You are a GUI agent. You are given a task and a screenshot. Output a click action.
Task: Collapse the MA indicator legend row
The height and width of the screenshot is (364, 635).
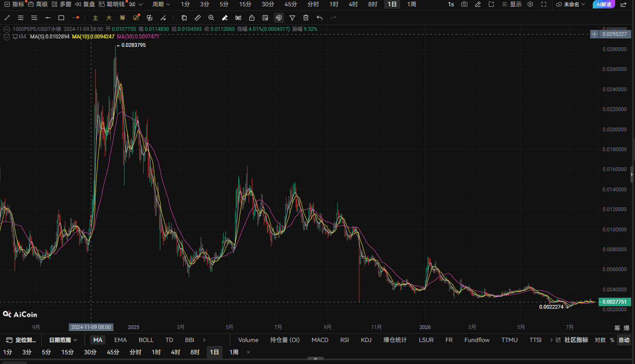click(6, 37)
